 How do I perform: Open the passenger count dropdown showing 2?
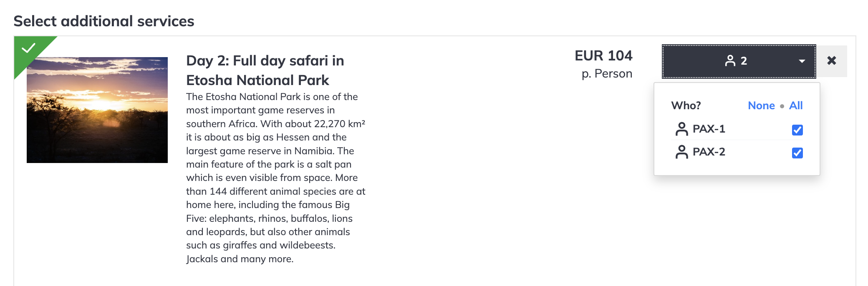click(739, 61)
